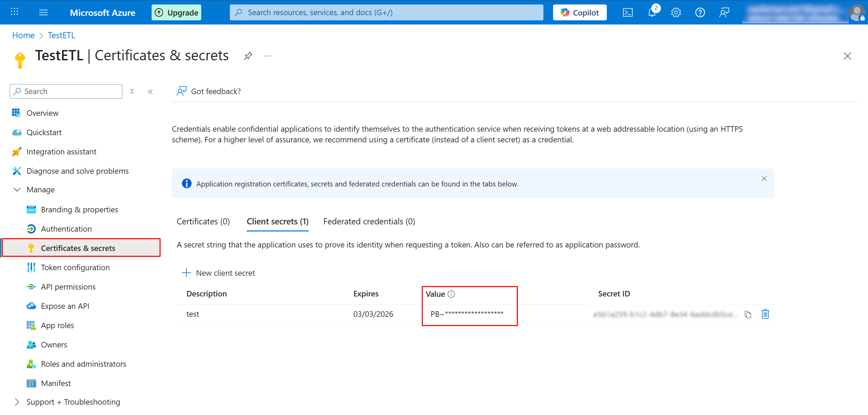Image resolution: width=868 pixels, height=415 pixels.
Task: Click the Value info icon
Action: (451, 294)
